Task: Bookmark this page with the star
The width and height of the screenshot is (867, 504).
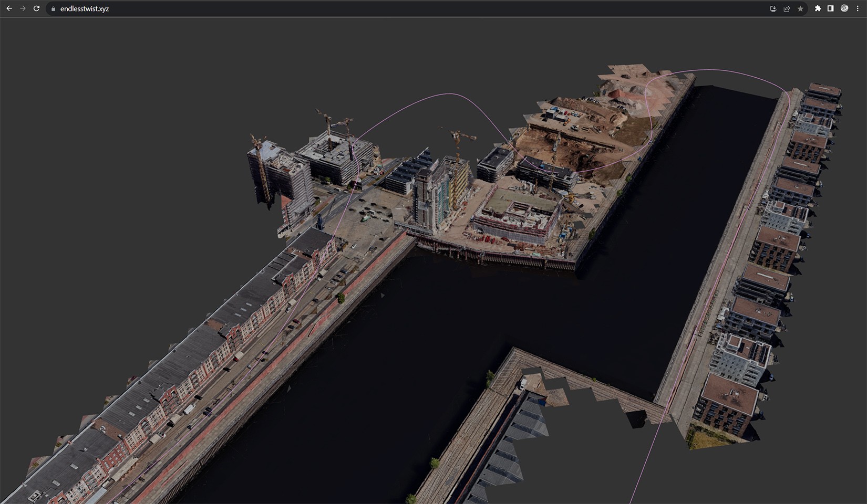Action: 800,9
